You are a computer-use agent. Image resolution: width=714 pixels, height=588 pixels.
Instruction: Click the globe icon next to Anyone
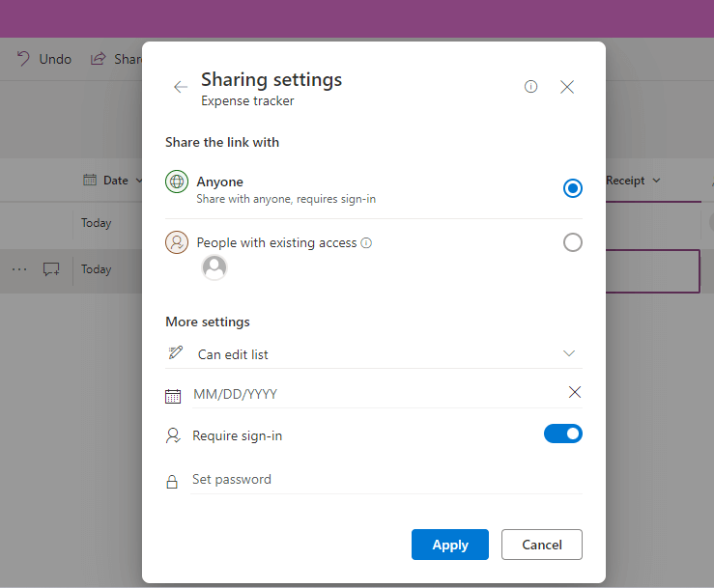pos(177,182)
